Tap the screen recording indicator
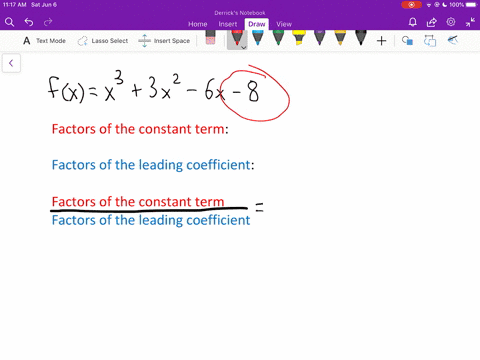Screen dimensions: 480x360 point(412,5)
